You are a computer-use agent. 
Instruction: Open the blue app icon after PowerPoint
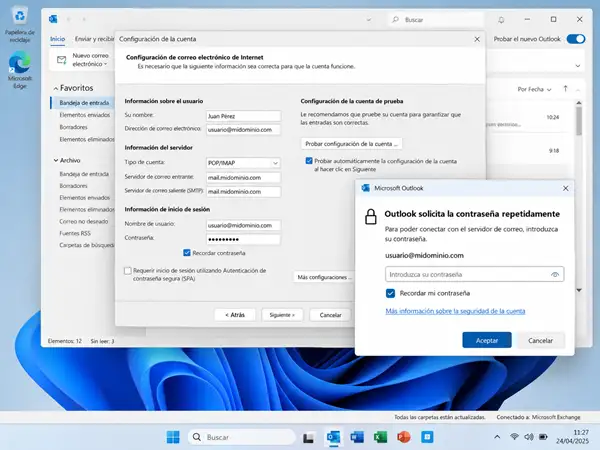pos(427,437)
